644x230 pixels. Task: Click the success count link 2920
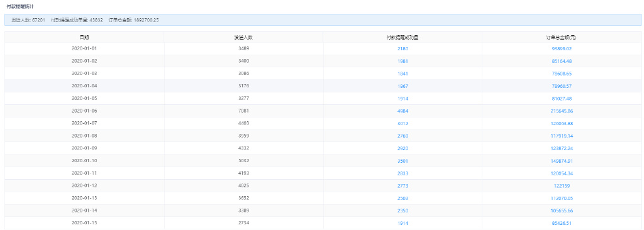pyautogui.click(x=402, y=148)
